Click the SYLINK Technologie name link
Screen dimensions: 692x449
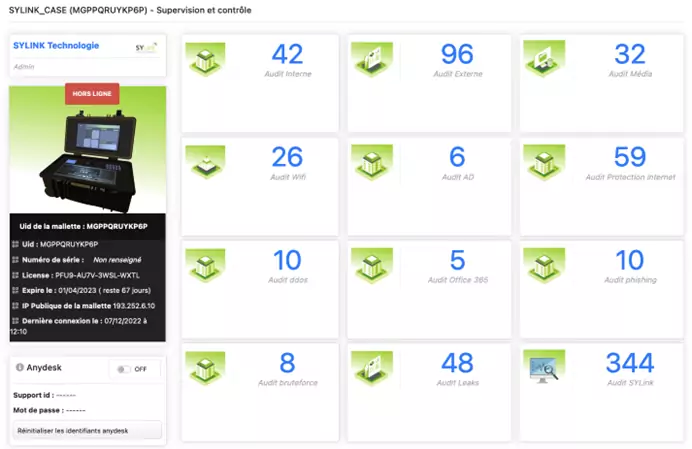coord(56,46)
